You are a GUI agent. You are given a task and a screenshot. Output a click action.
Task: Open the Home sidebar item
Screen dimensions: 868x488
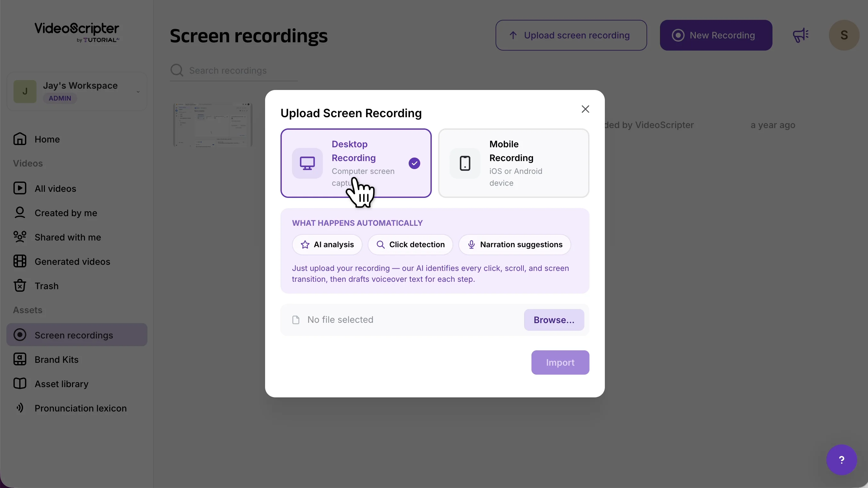pyautogui.click(x=77, y=139)
